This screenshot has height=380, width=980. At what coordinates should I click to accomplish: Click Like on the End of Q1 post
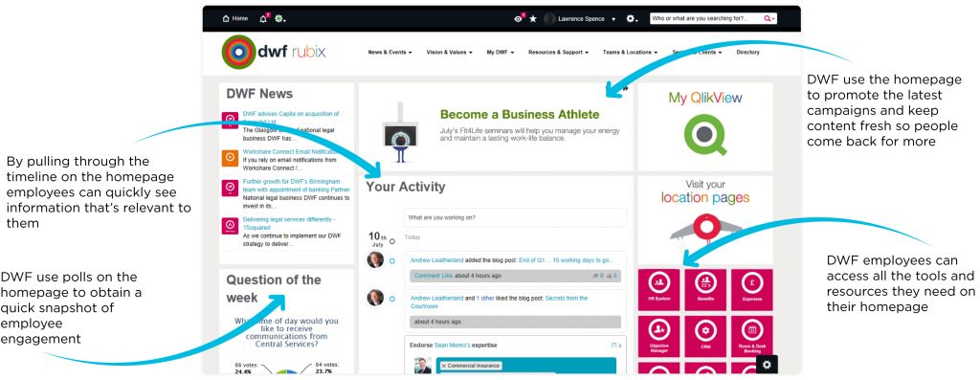point(448,276)
